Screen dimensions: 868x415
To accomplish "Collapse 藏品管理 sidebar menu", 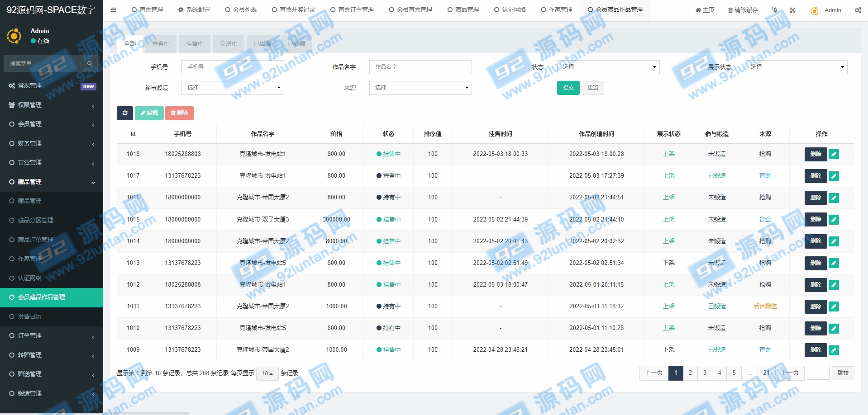I will pyautogui.click(x=52, y=182).
